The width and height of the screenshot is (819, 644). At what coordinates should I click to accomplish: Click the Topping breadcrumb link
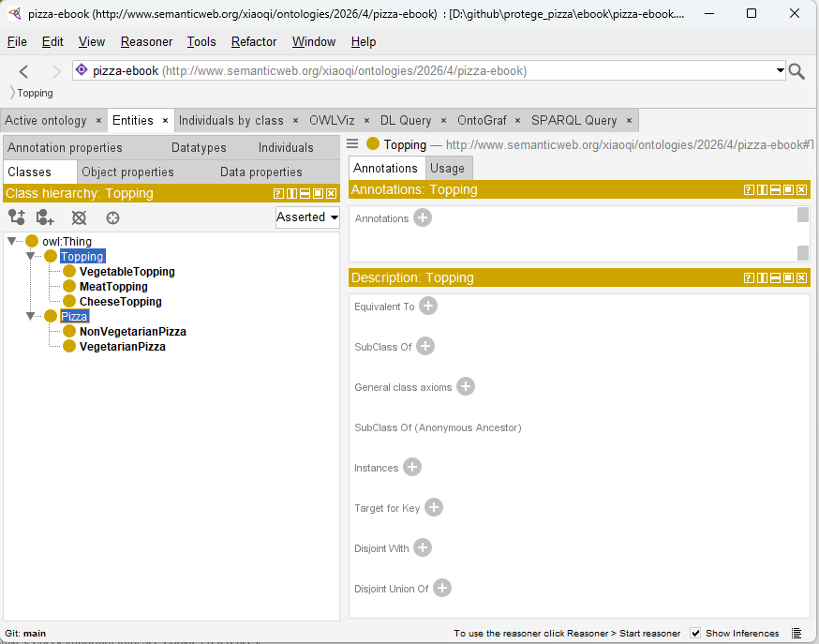(35, 93)
